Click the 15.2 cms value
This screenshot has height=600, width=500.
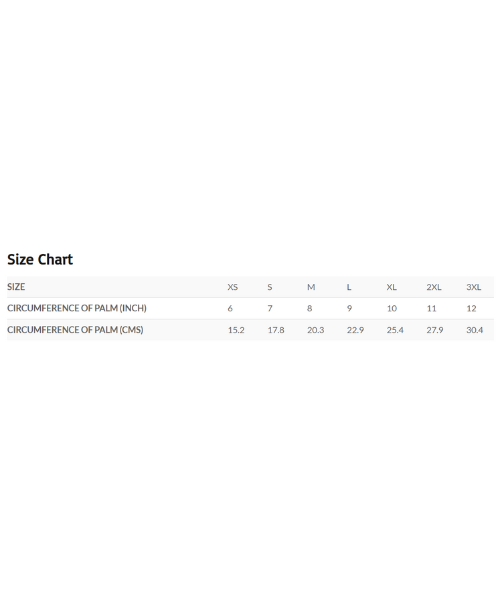(x=236, y=330)
